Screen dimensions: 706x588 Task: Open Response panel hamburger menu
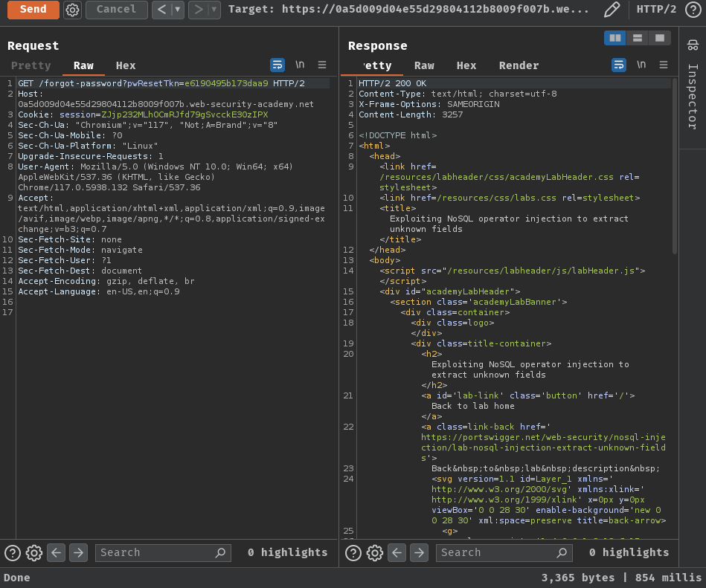point(664,65)
